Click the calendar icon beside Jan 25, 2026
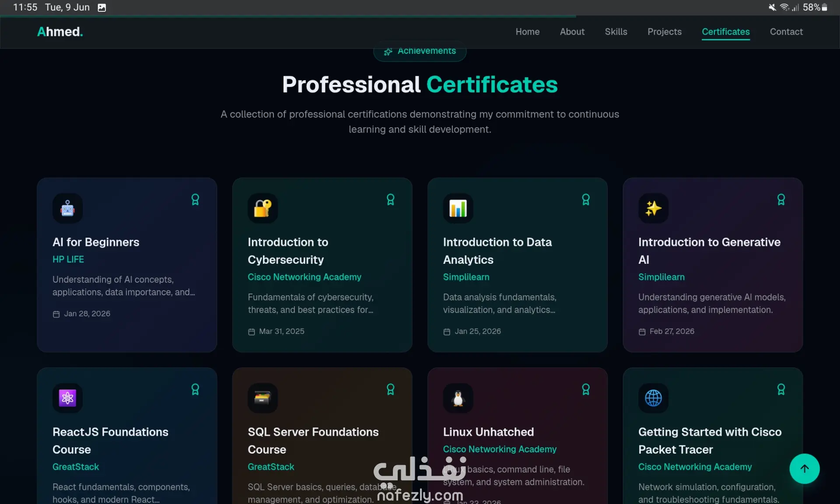840x504 pixels. coord(447,332)
